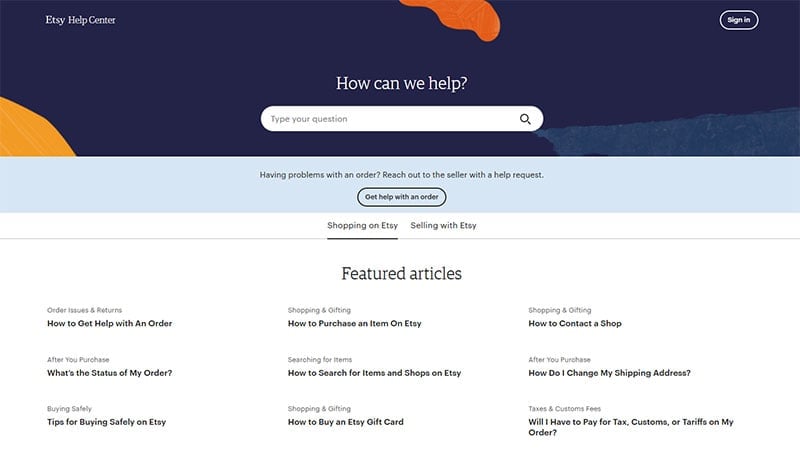Open 'What's the Status of My Order?'
Viewport: 800px width, 458px height.
tap(110, 373)
